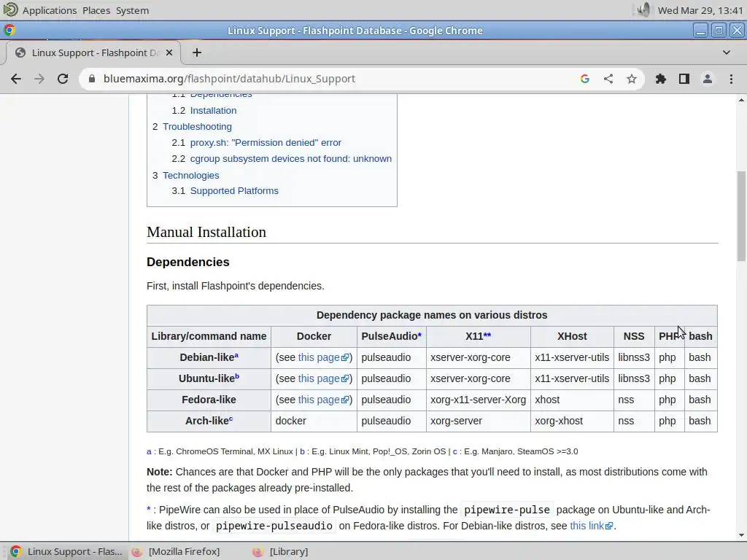View site information lock icon
747x560 pixels.
pyautogui.click(x=92, y=79)
